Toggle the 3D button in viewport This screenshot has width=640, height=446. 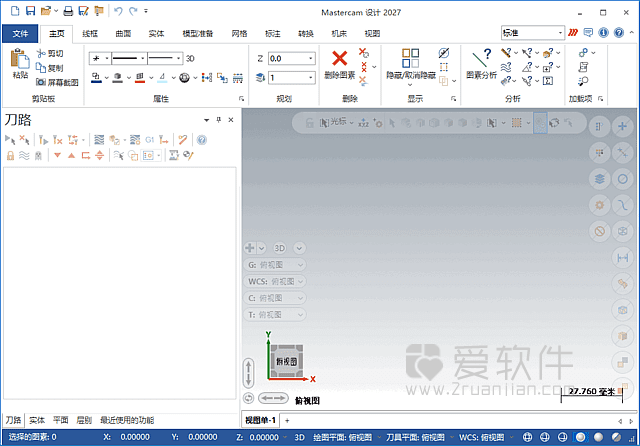(280, 248)
